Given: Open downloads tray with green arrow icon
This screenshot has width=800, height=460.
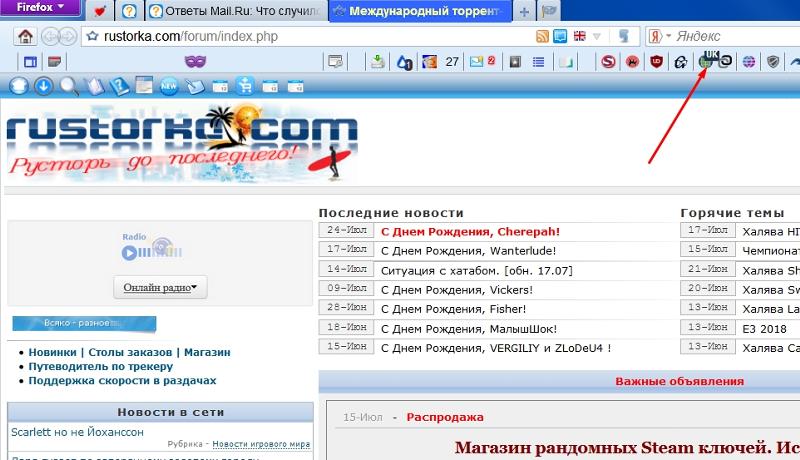Looking at the screenshot, I should click(377, 62).
